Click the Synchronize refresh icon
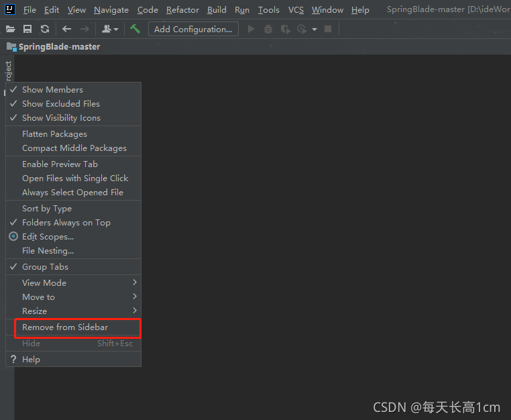The width and height of the screenshot is (511, 420). 44,29
